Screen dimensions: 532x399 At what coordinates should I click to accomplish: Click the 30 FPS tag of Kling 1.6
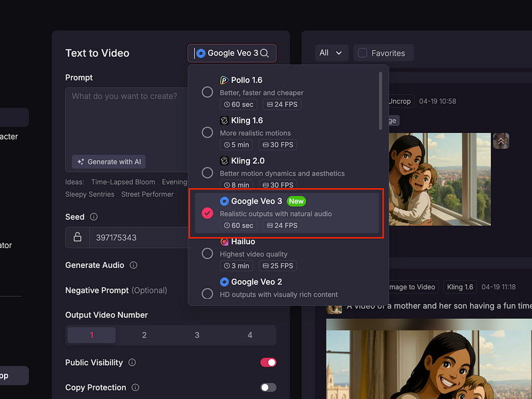(x=277, y=145)
